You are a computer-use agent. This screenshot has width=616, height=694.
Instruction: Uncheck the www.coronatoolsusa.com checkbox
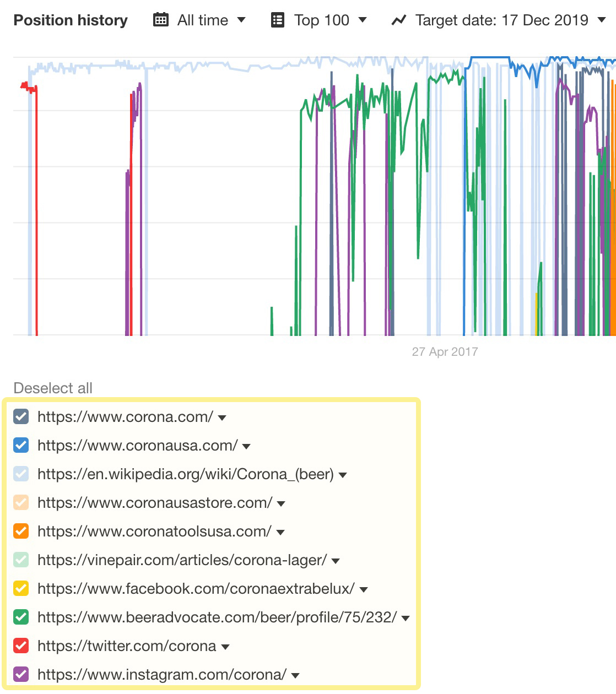pyautogui.click(x=21, y=531)
